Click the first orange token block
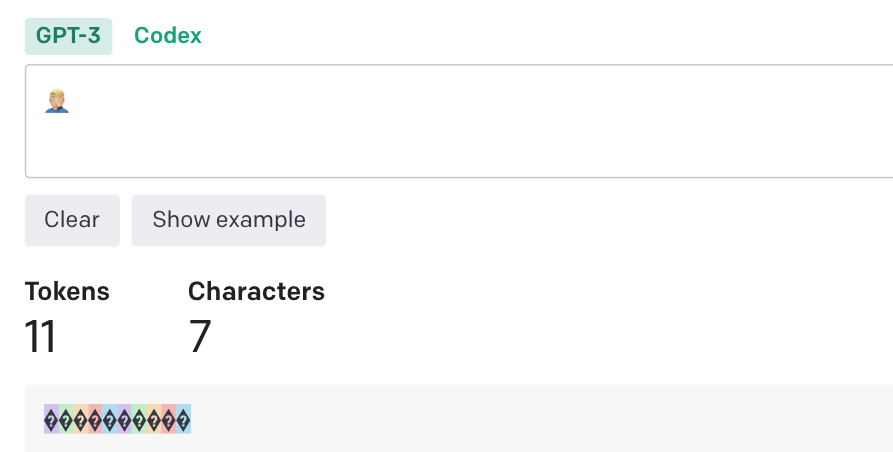 coord(81,420)
